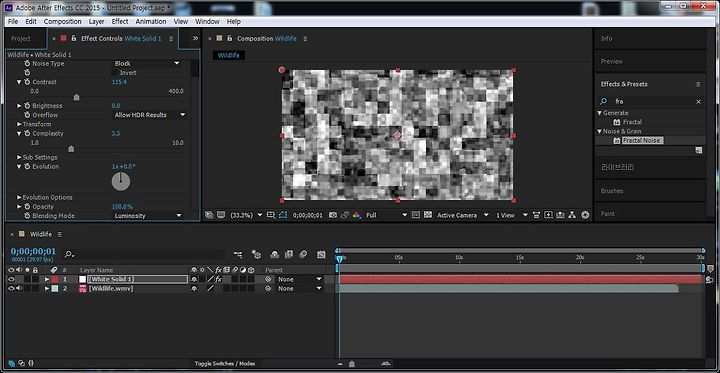Clear the Effects & Presets search
The image size is (720, 373).
click(698, 102)
